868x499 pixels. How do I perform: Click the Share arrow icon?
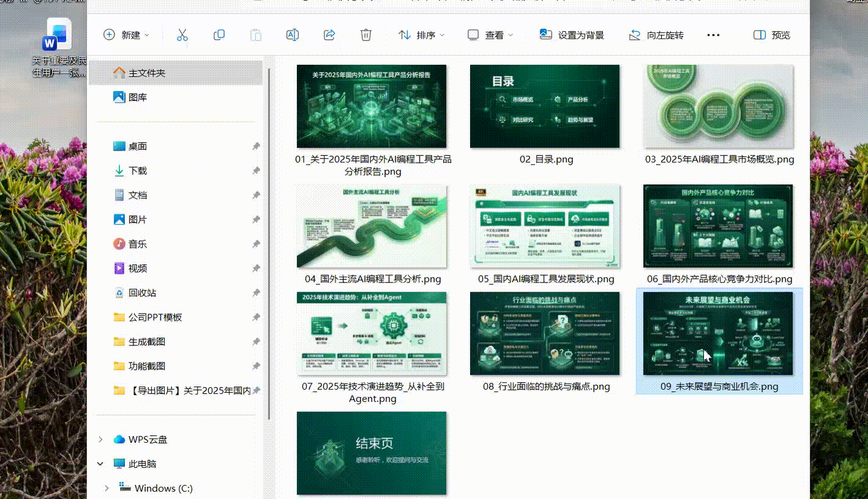pos(329,35)
